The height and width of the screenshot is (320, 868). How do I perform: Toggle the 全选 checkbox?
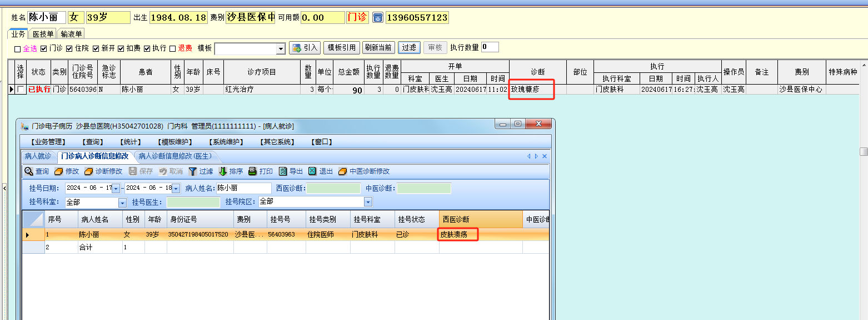pos(17,49)
